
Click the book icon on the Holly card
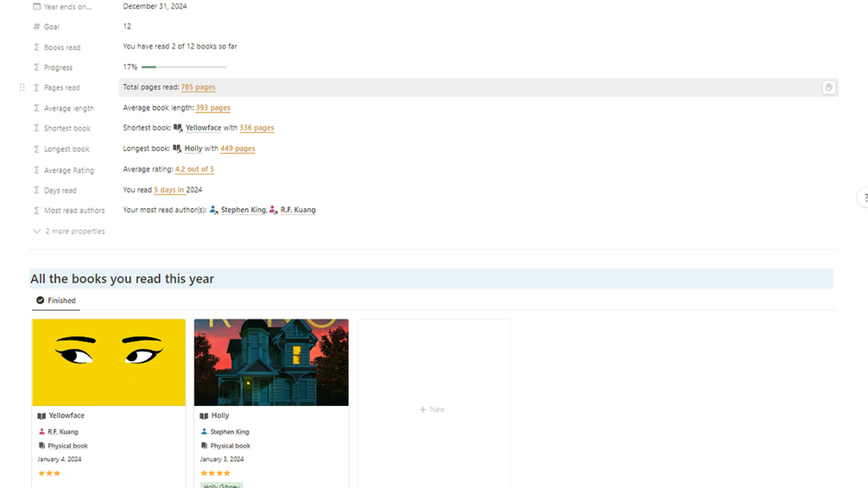point(204,415)
